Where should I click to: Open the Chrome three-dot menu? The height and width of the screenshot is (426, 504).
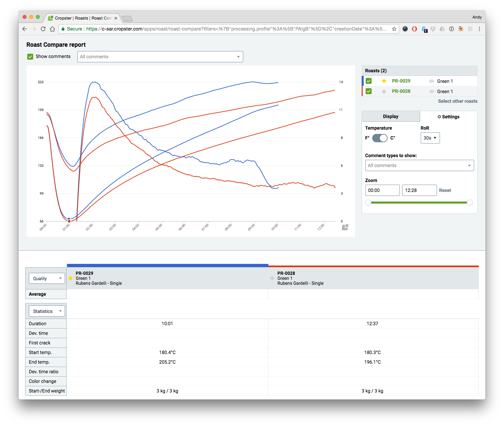479,29
